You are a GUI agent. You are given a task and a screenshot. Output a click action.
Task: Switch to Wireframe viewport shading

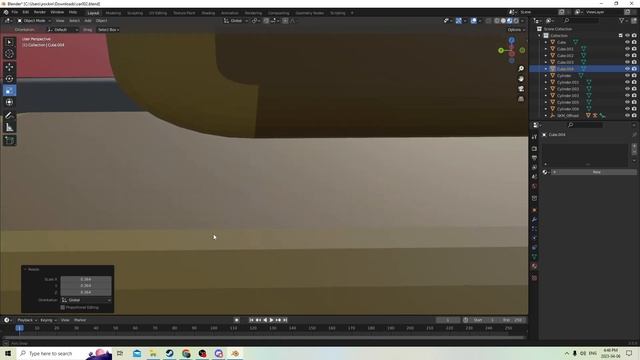(x=497, y=21)
